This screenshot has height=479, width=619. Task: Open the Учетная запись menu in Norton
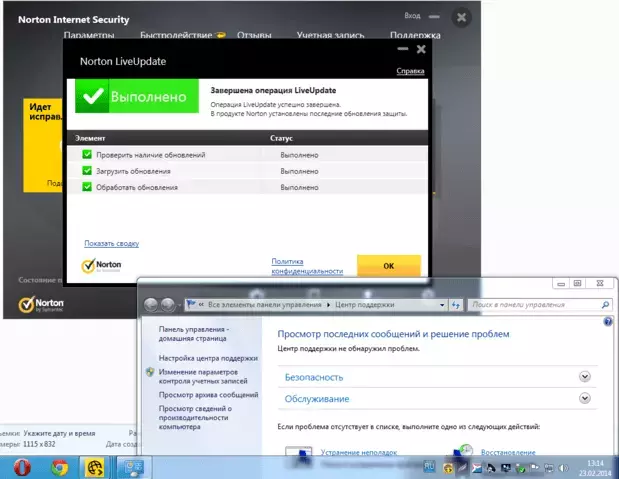(x=330, y=35)
